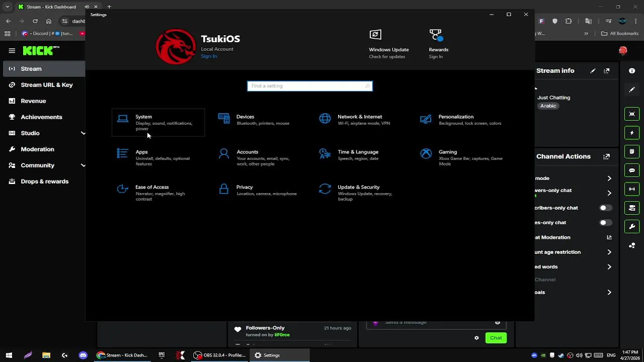This screenshot has width=644, height=362.
Task: Toggle emotes-only chat switch
Action: 606,223
